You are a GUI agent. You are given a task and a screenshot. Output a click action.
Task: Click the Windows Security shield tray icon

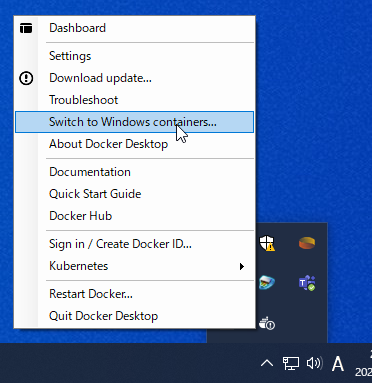[x=267, y=243]
